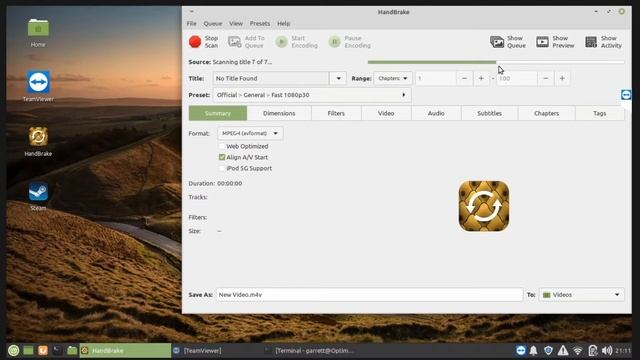Open the Title dropdown arrow
The height and width of the screenshot is (360, 640).
[x=338, y=78]
